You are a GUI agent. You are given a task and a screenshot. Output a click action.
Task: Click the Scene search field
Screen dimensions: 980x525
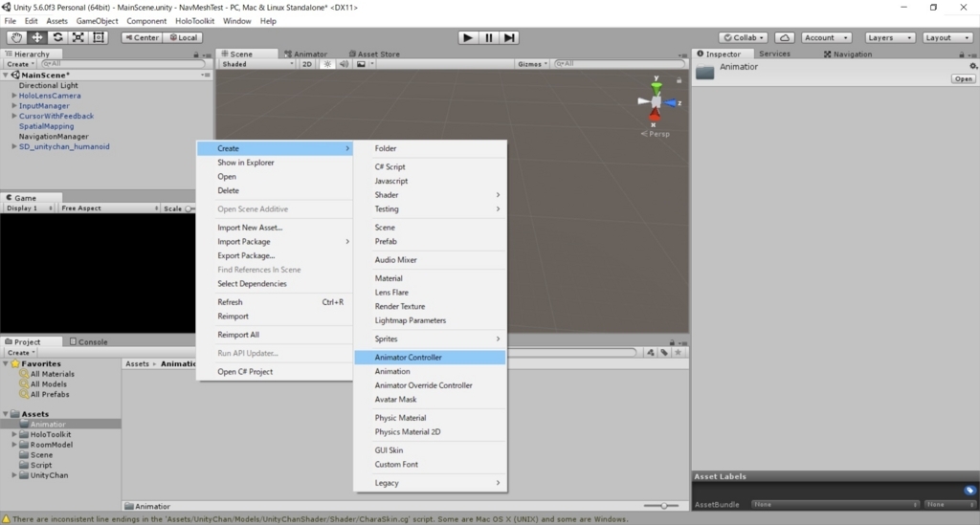coord(619,64)
